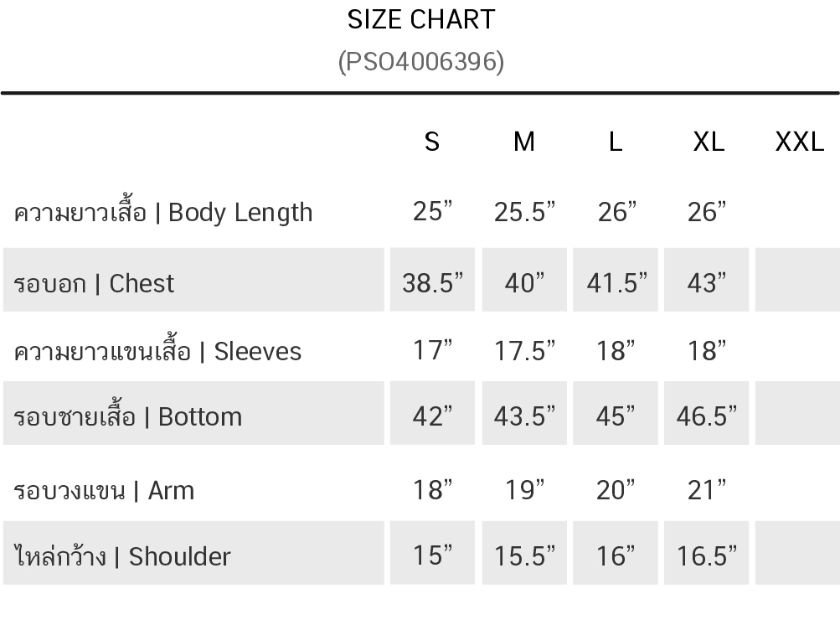Select the L size column header
The image size is (840, 625).
point(616,142)
